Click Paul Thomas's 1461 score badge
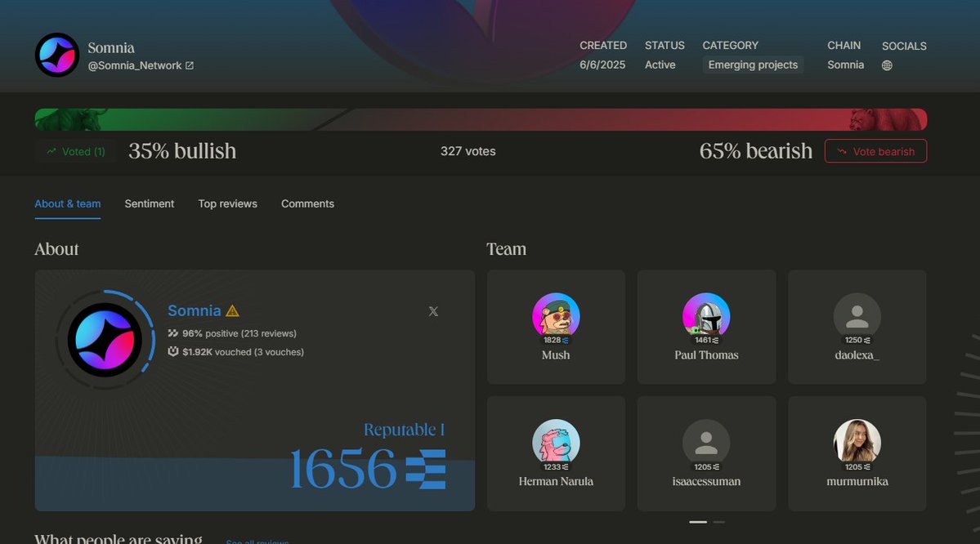This screenshot has height=544, width=980. [x=706, y=341]
